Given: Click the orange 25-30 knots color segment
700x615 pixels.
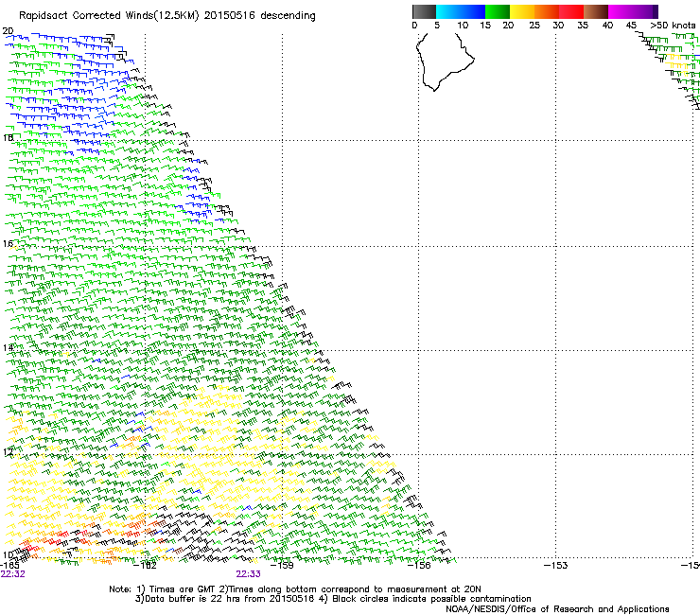Looking at the screenshot, I should 547,11.
